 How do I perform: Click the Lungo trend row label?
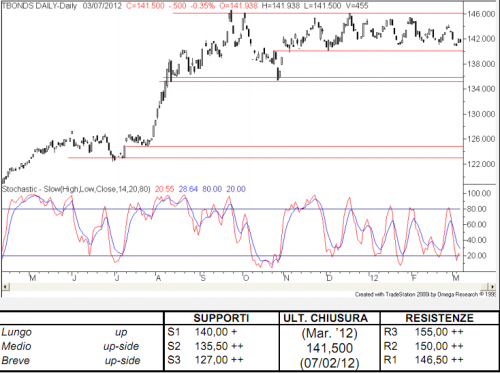pos(17,332)
